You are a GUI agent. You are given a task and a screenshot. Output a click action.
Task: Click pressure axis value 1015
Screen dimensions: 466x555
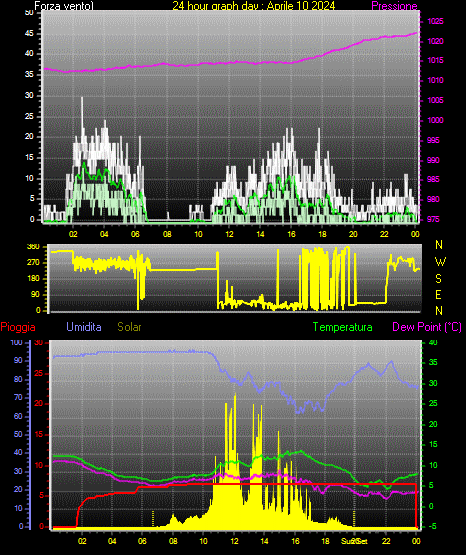[435, 61]
